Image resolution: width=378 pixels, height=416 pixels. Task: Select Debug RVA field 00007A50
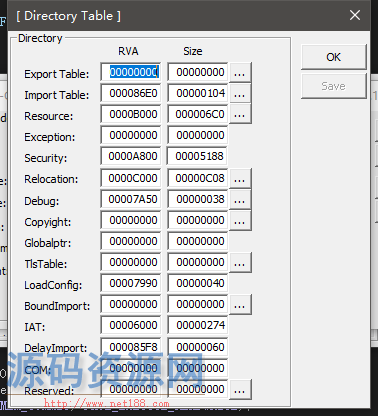pyautogui.click(x=131, y=199)
